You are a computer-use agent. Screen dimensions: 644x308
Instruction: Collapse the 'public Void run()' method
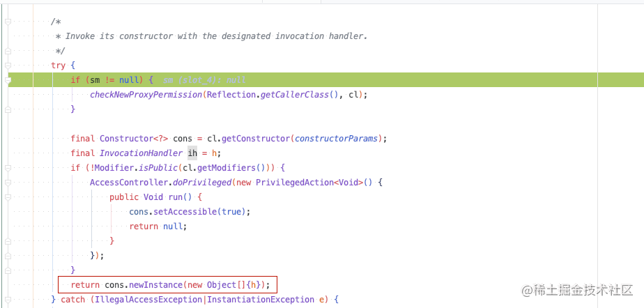click(x=8, y=197)
